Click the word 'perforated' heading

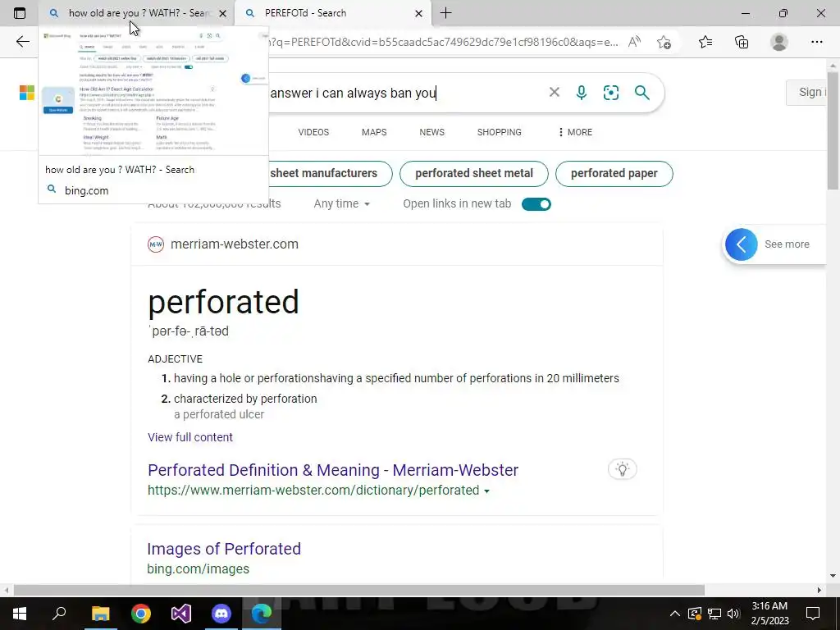pos(223,302)
